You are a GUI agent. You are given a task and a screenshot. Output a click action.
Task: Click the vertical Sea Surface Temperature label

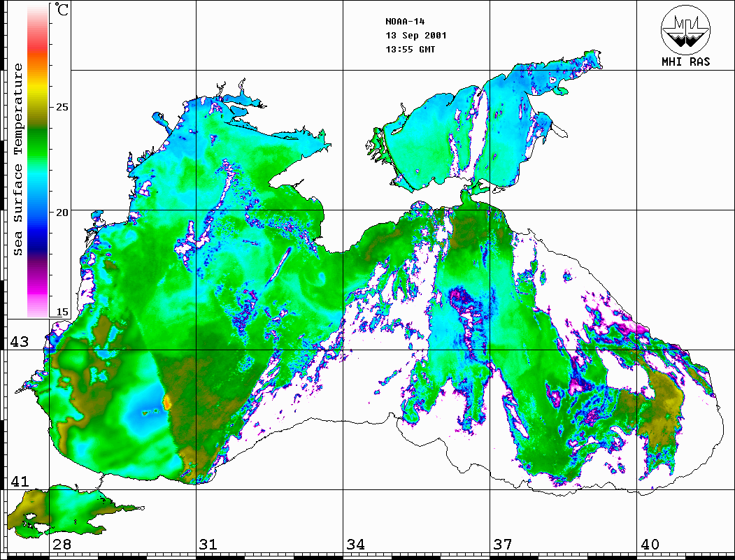pyautogui.click(x=19, y=159)
